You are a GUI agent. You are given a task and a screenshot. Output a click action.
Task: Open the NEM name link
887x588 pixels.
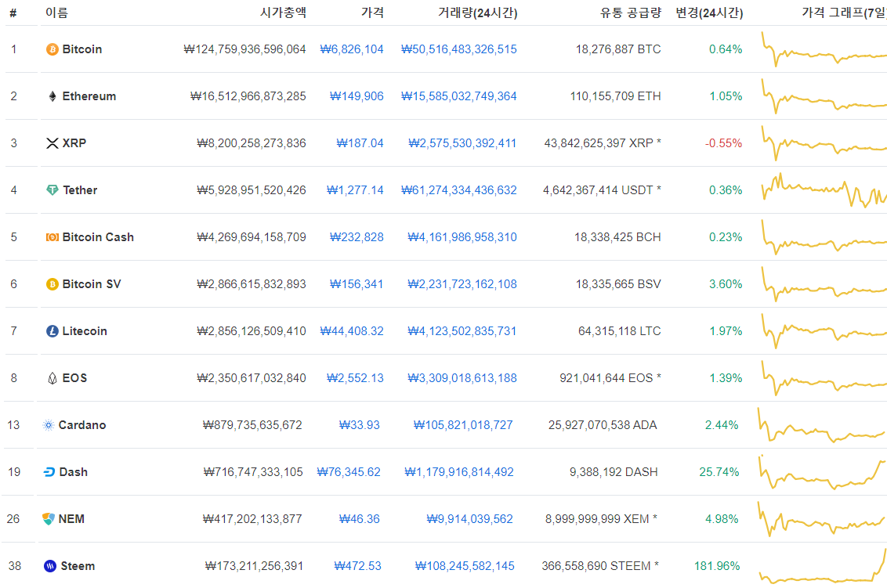(x=71, y=518)
